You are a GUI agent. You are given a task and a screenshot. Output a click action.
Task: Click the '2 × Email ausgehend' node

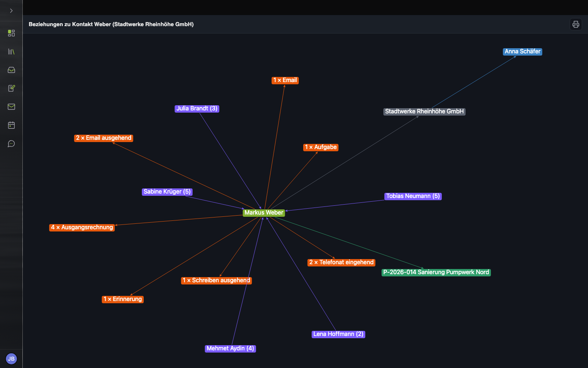click(104, 138)
